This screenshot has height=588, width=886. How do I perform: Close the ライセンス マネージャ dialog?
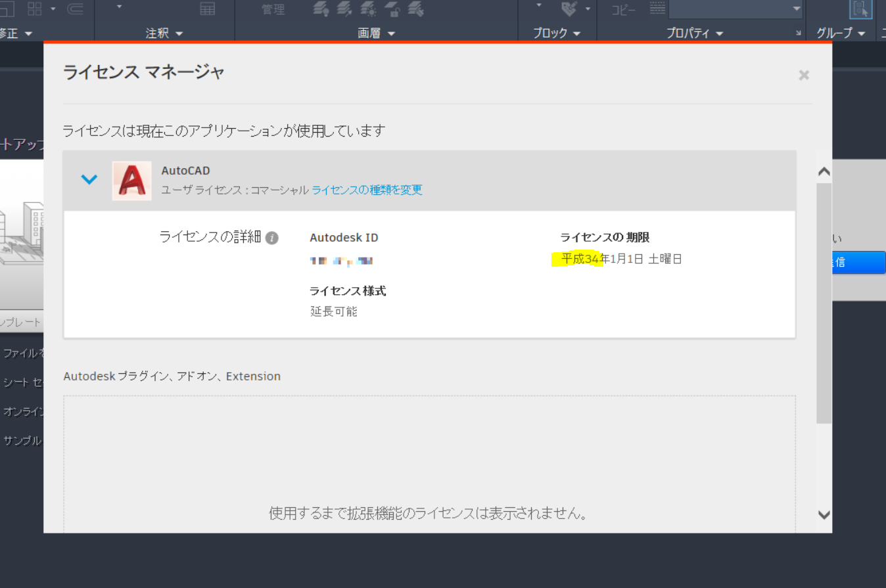(x=803, y=75)
